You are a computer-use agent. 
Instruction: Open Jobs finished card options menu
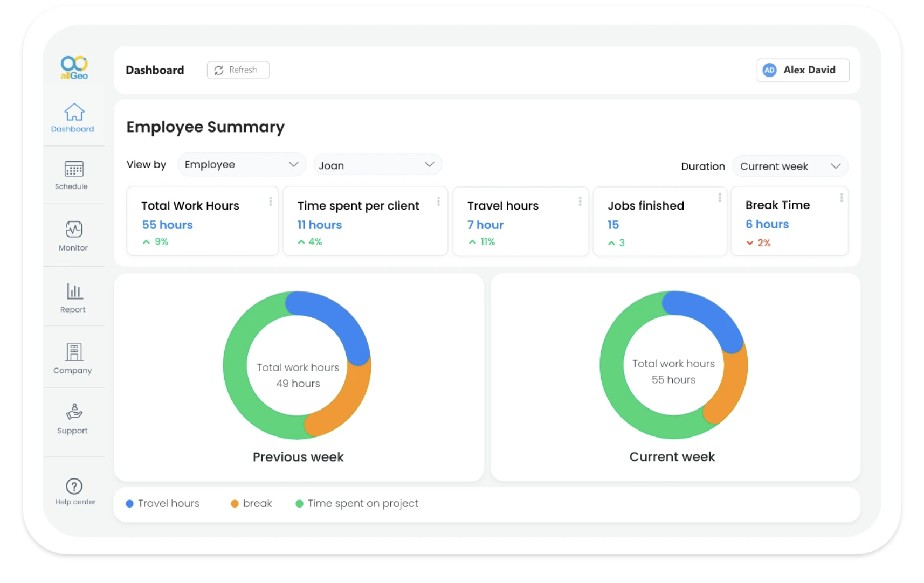point(720,198)
